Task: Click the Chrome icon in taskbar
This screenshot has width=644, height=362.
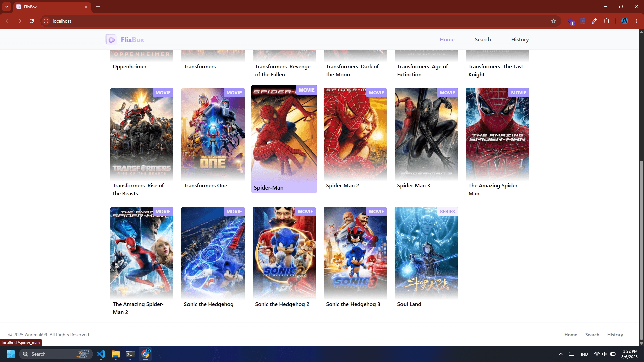Action: pos(146,354)
